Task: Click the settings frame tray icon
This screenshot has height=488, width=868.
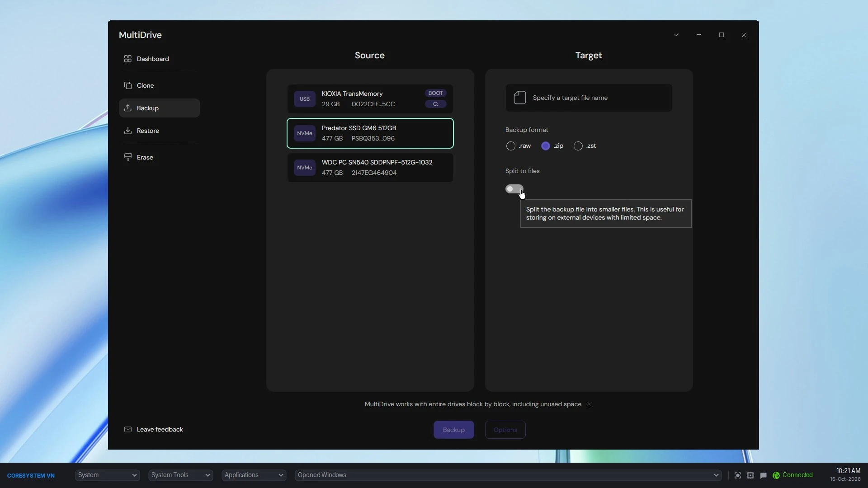Action: coord(750,475)
